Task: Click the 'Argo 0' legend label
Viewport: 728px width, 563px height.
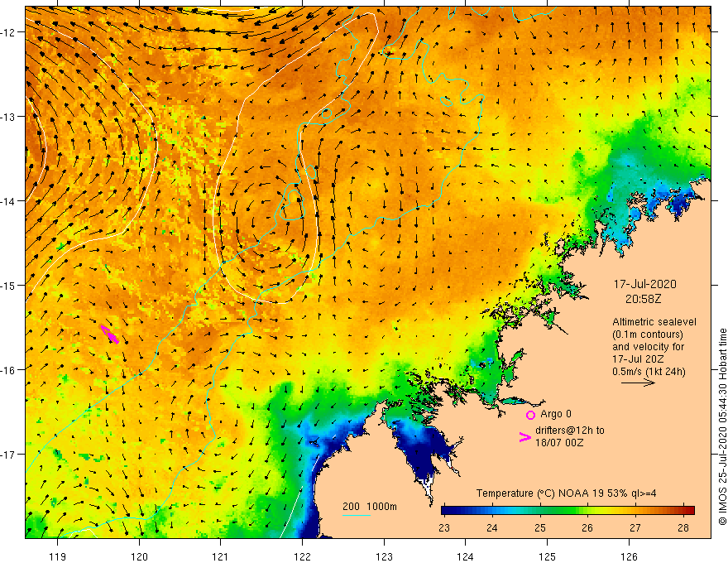Action: click(x=556, y=414)
